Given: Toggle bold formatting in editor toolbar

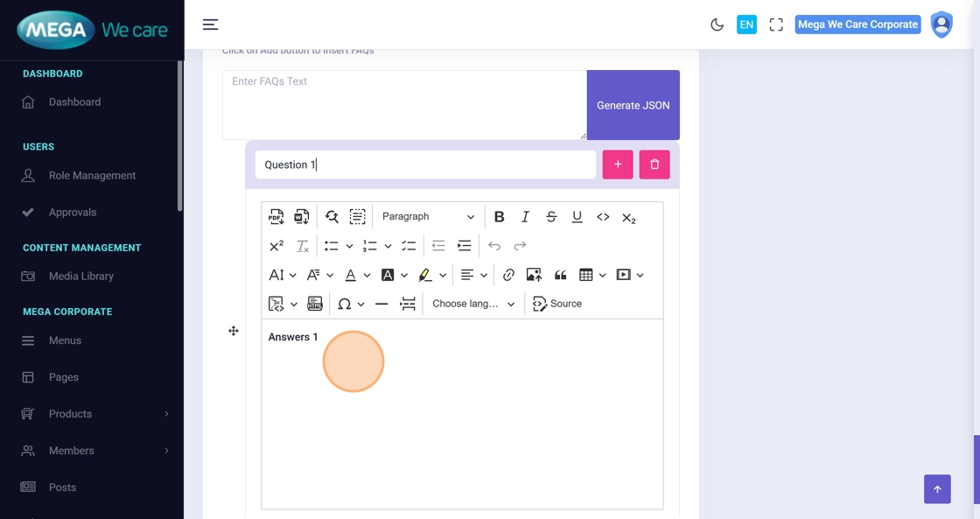Looking at the screenshot, I should pyautogui.click(x=499, y=217).
